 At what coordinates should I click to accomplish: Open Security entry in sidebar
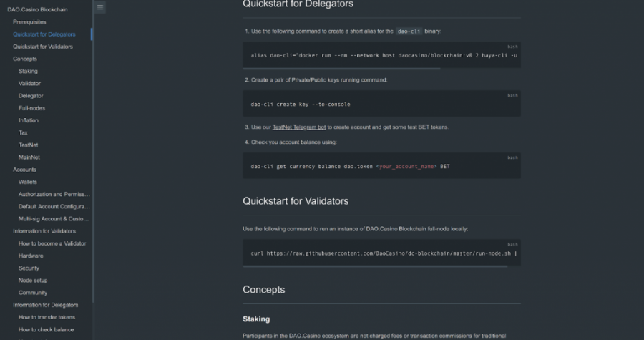coord(29,268)
